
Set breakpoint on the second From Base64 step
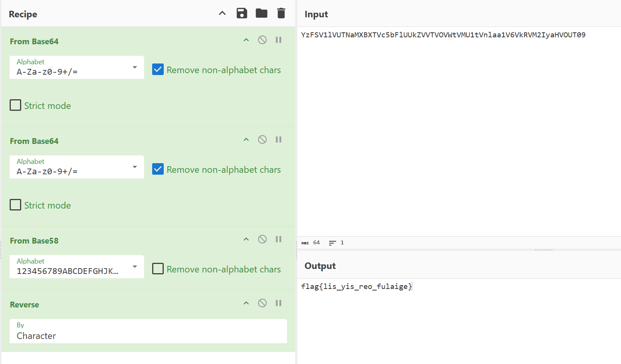coord(279,140)
